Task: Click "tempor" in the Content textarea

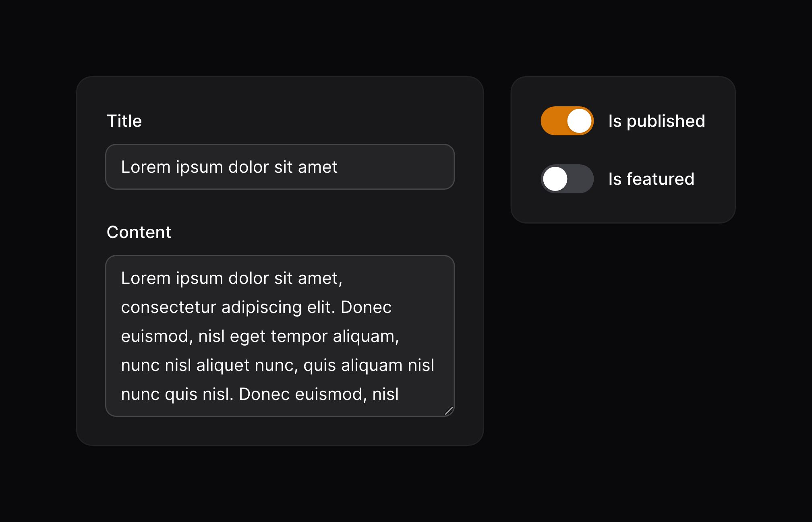Action: click(x=299, y=336)
